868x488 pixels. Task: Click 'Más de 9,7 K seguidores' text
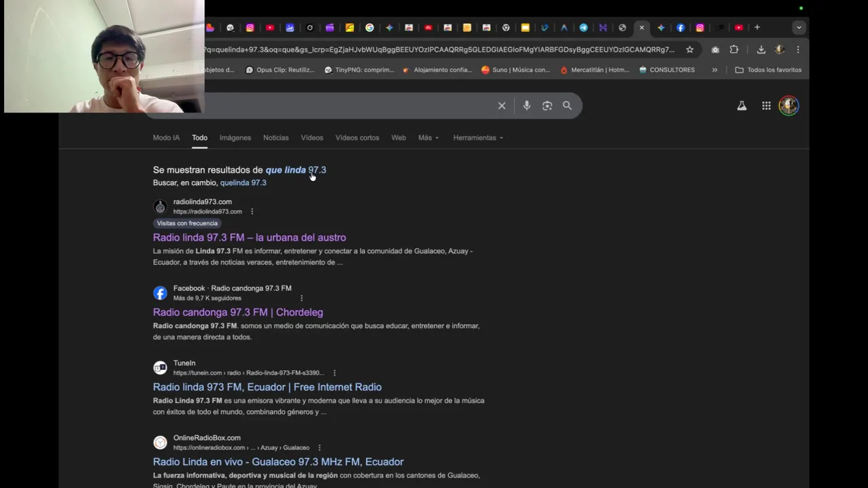pos(207,298)
